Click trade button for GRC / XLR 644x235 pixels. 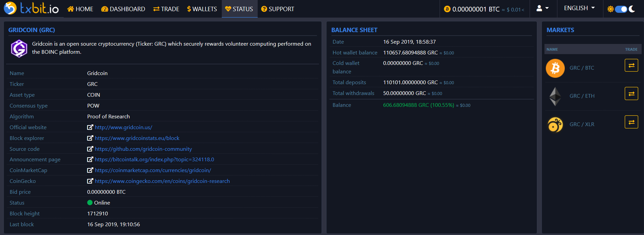pos(631,122)
